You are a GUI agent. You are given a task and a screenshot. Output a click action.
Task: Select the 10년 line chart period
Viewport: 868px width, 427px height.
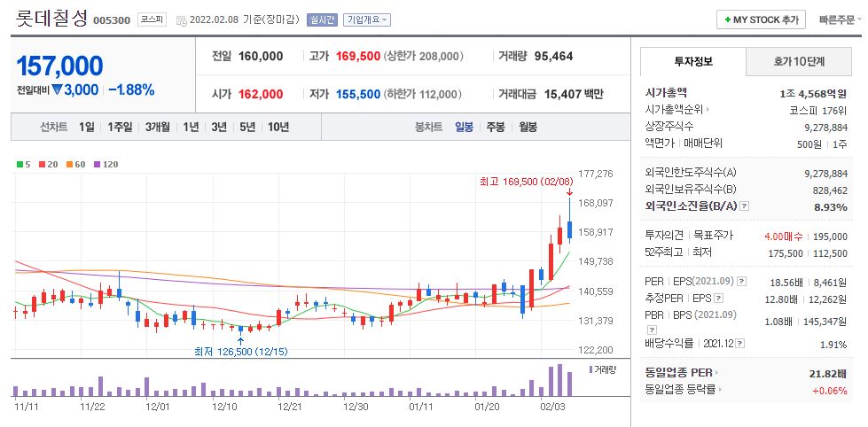point(278,127)
